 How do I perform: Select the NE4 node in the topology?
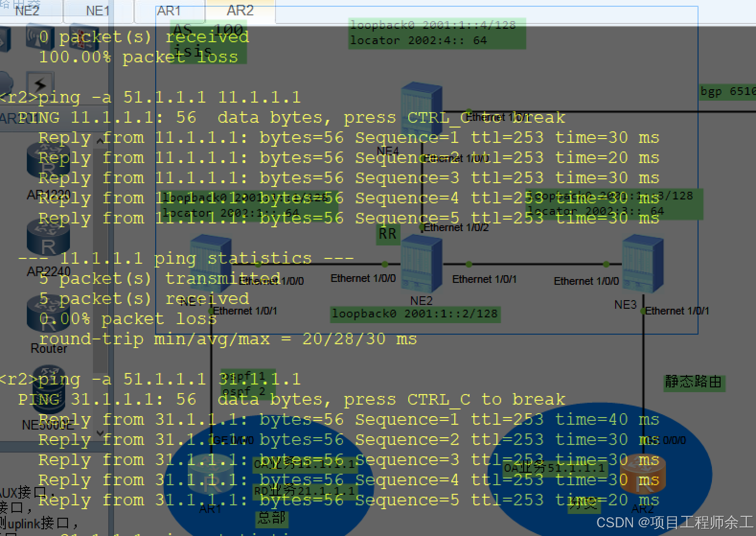click(x=421, y=110)
